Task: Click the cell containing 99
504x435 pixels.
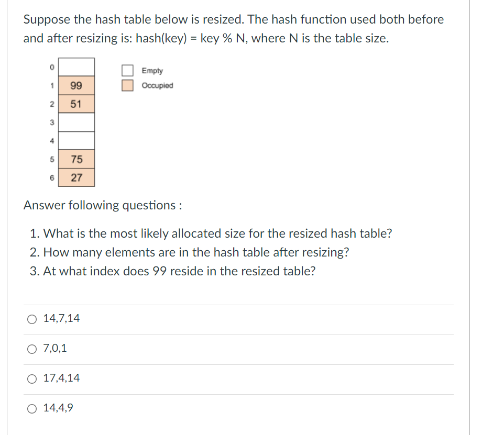Action: pos(76,85)
